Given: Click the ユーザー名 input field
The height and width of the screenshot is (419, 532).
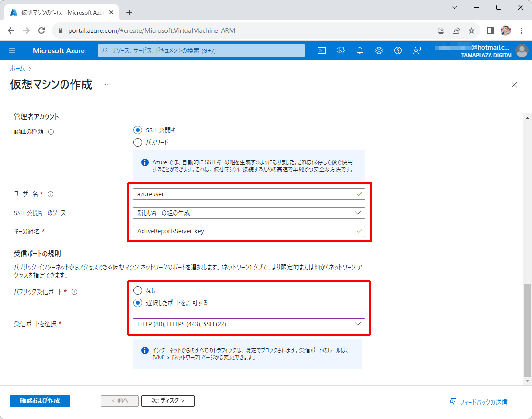Looking at the screenshot, I should pyautogui.click(x=249, y=194).
